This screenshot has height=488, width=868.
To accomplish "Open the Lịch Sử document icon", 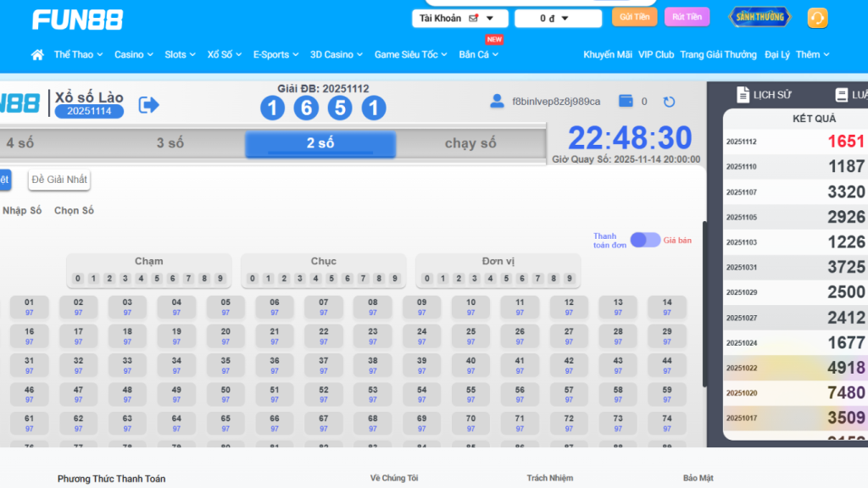I will pos(743,95).
